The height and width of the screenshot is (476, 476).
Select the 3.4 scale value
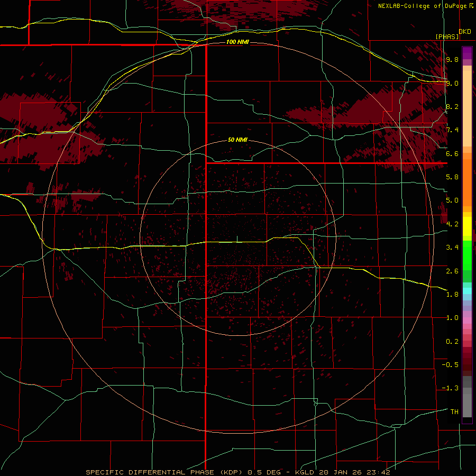(452, 248)
